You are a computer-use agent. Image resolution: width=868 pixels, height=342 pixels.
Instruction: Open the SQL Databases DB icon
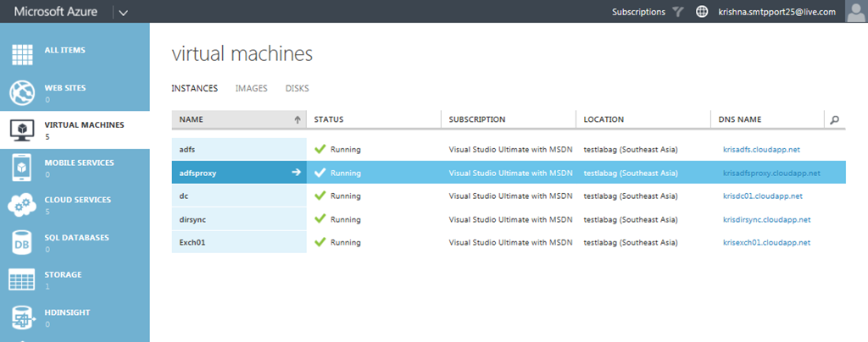(22, 243)
